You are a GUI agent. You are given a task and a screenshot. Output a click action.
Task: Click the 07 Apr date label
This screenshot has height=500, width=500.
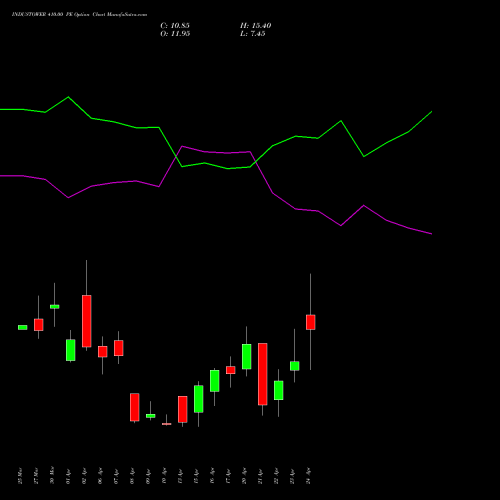116,477
